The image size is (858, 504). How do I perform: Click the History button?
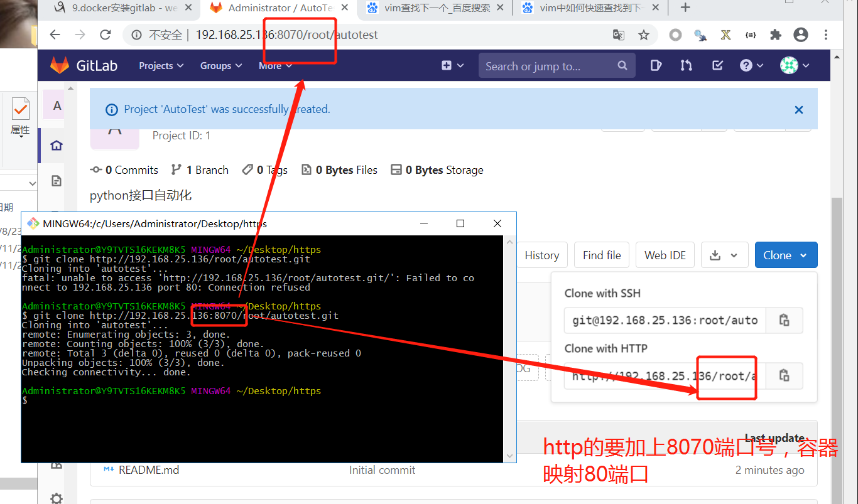click(541, 255)
